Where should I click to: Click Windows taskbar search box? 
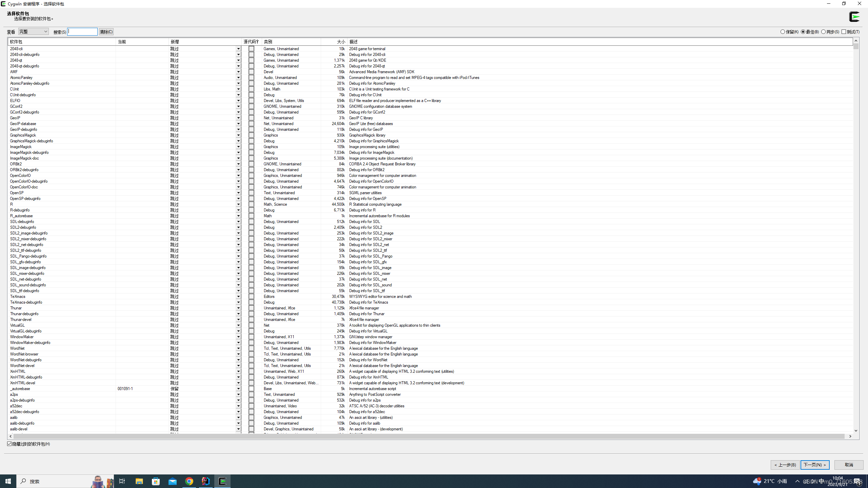[65, 481]
